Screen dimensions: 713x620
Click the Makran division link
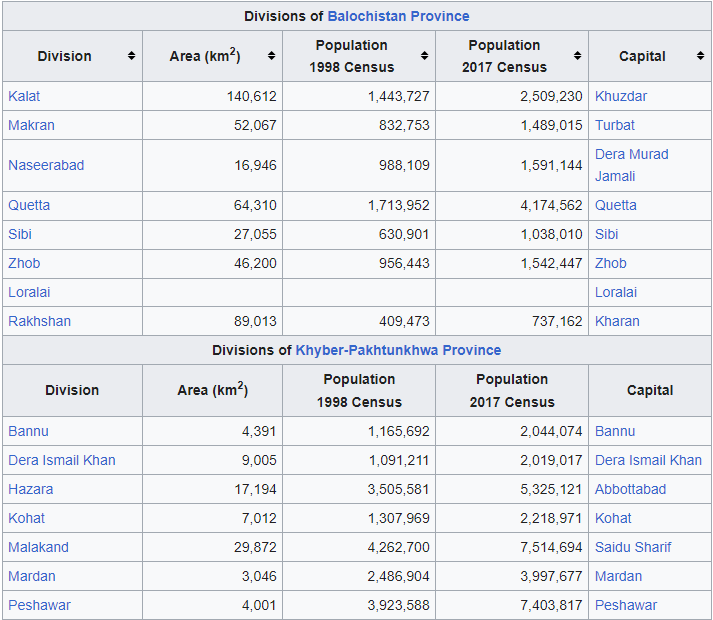coord(31,125)
